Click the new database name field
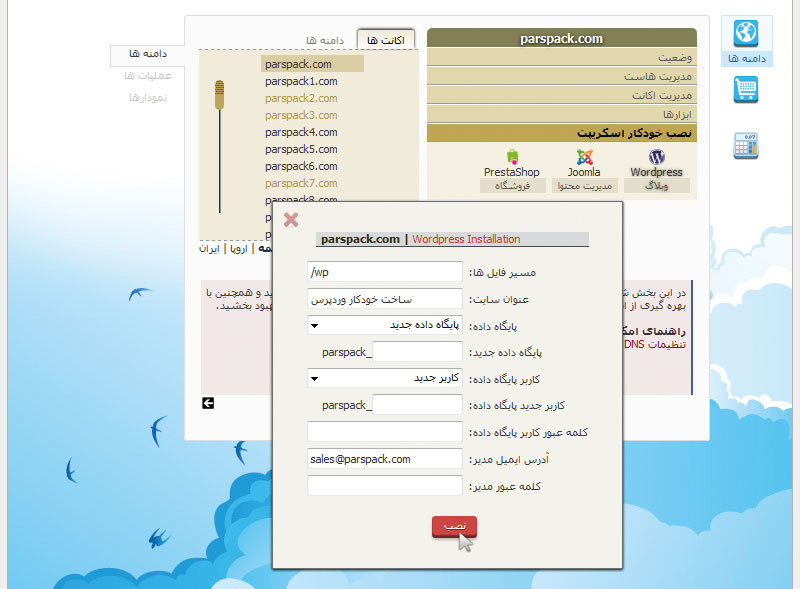This screenshot has height=589, width=800. (x=417, y=352)
